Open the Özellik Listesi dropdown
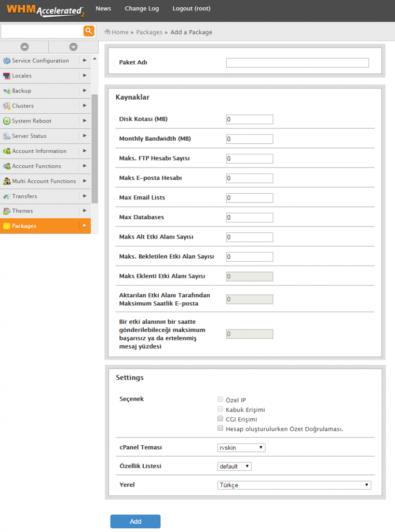The height and width of the screenshot is (532, 395). click(x=234, y=466)
